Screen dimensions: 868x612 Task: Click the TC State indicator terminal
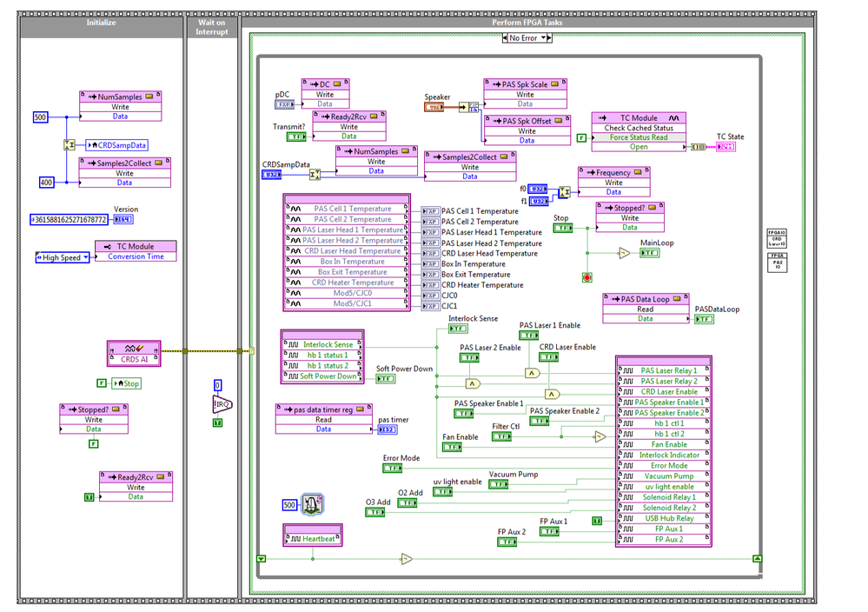click(x=726, y=147)
